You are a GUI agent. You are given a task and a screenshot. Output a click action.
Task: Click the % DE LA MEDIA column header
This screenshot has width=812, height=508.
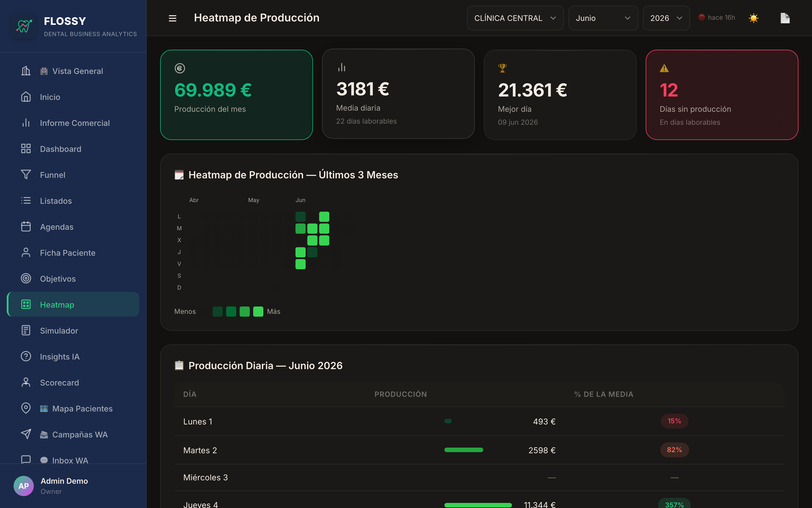[x=603, y=394]
